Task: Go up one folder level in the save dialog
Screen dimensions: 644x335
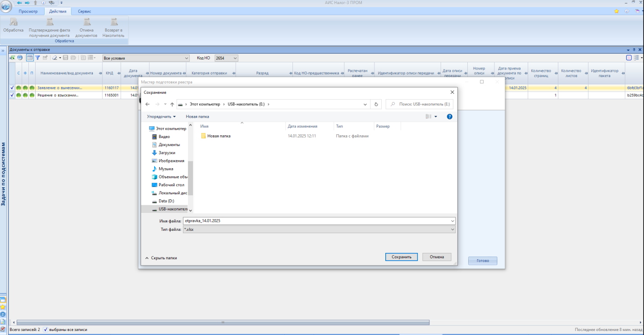Action: (x=172, y=104)
